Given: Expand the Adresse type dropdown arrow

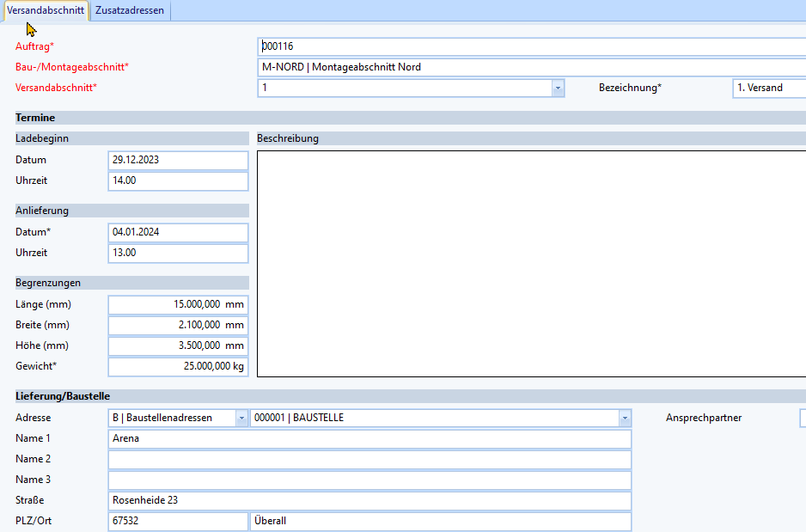Looking at the screenshot, I should pos(241,419).
